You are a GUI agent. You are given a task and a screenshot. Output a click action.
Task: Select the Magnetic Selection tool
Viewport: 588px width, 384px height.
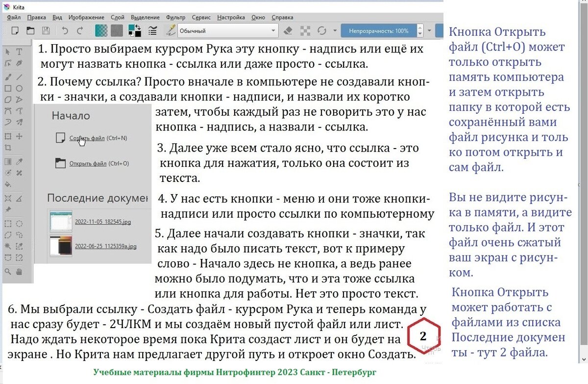pos(19,258)
